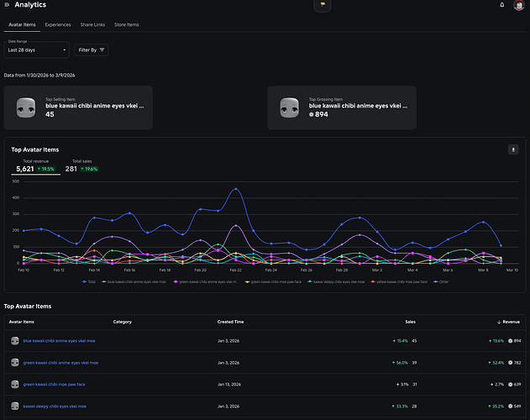Open Top Grossing Item title text
530x420 pixels.
358,106
